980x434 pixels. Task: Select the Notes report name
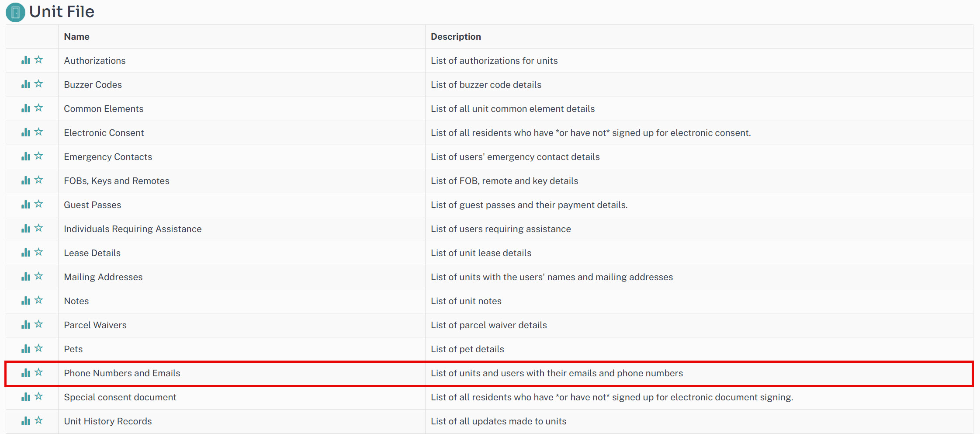pyautogui.click(x=76, y=301)
